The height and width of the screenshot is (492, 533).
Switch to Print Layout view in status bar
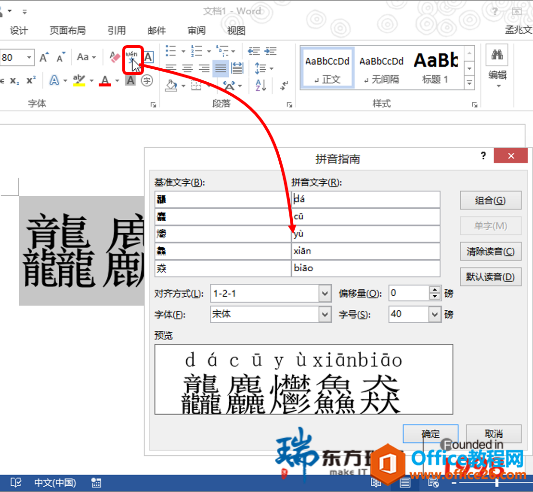click(405, 483)
